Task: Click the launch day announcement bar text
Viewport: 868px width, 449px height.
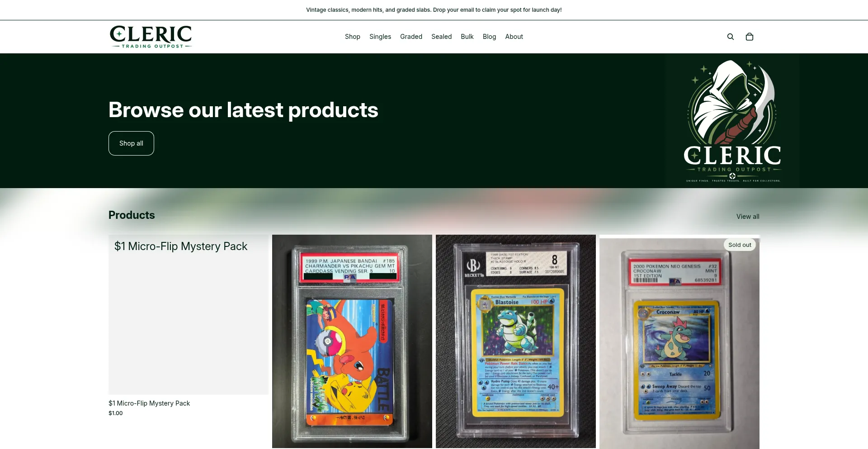Action: 434,10
